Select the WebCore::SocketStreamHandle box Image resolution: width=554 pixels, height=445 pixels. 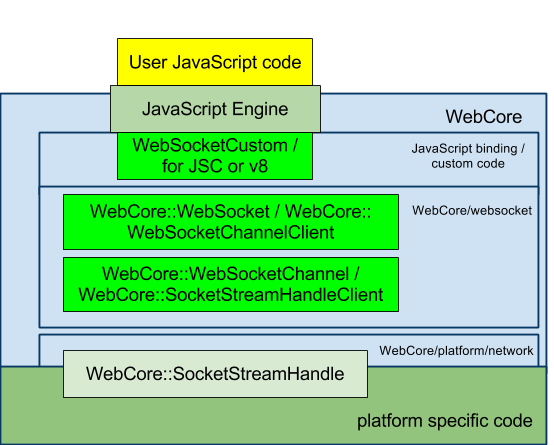(215, 374)
